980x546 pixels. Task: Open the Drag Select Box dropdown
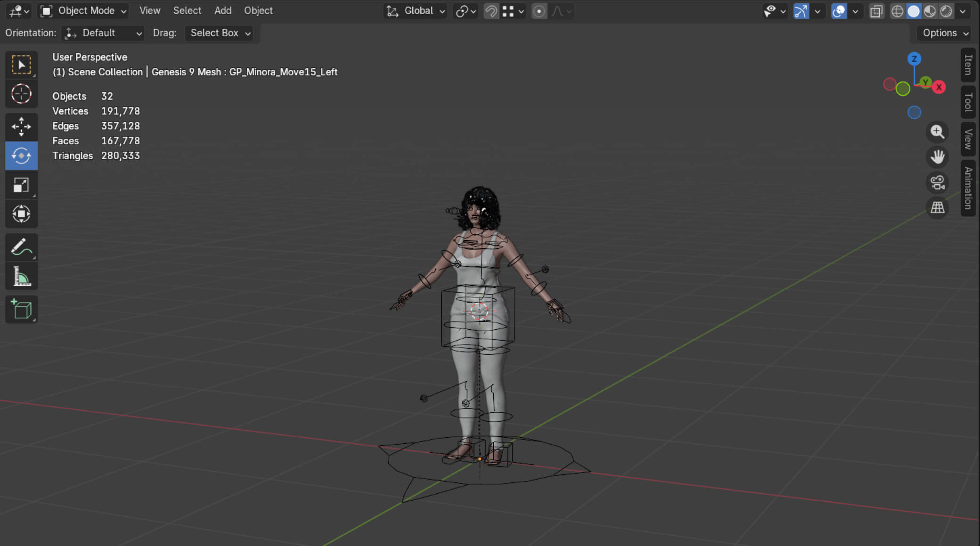point(219,33)
